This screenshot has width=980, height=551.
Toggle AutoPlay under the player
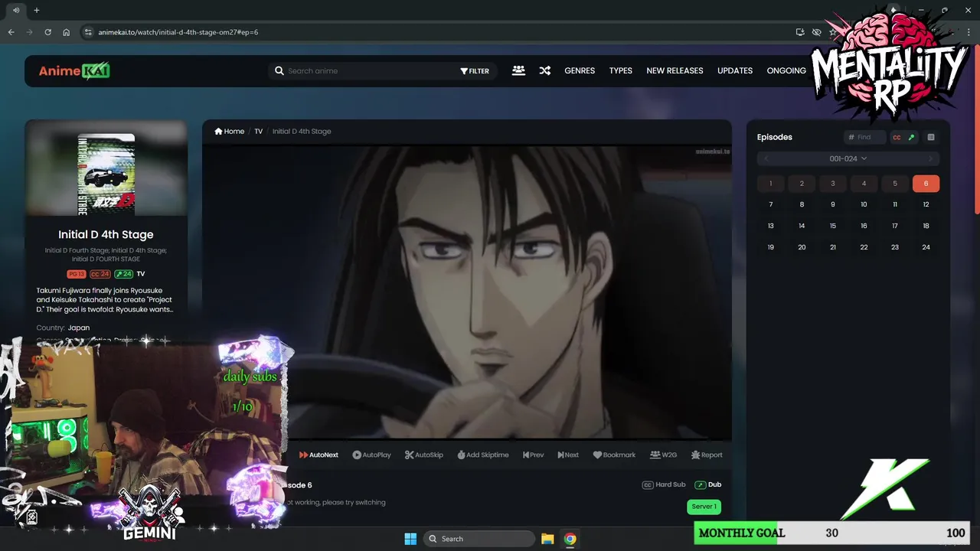[x=371, y=455]
